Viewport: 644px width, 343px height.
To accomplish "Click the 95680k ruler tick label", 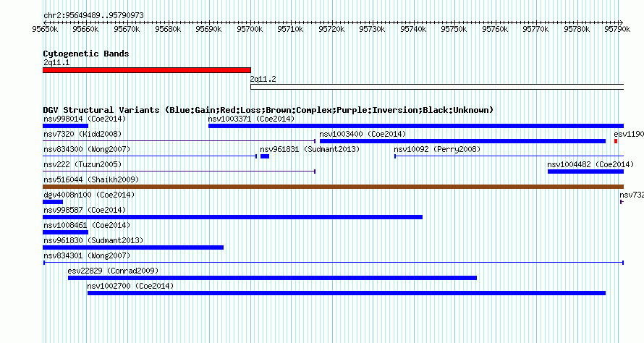I will pos(168,29).
